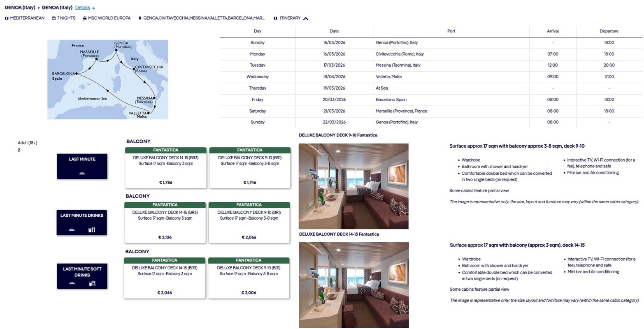This screenshot has height=329, width=644.
Task: Click the drinks and dining icon on Last Minute Drinks
Action: [92, 229]
